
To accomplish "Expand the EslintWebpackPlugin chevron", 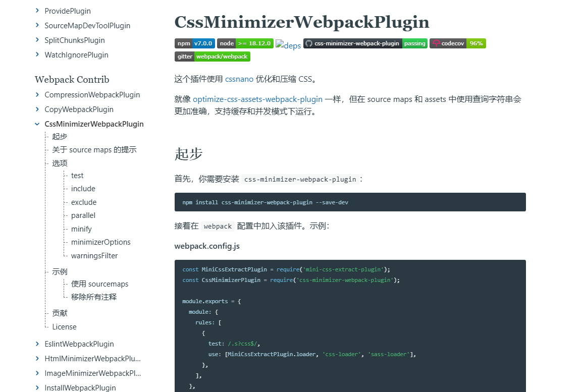I will point(37,344).
